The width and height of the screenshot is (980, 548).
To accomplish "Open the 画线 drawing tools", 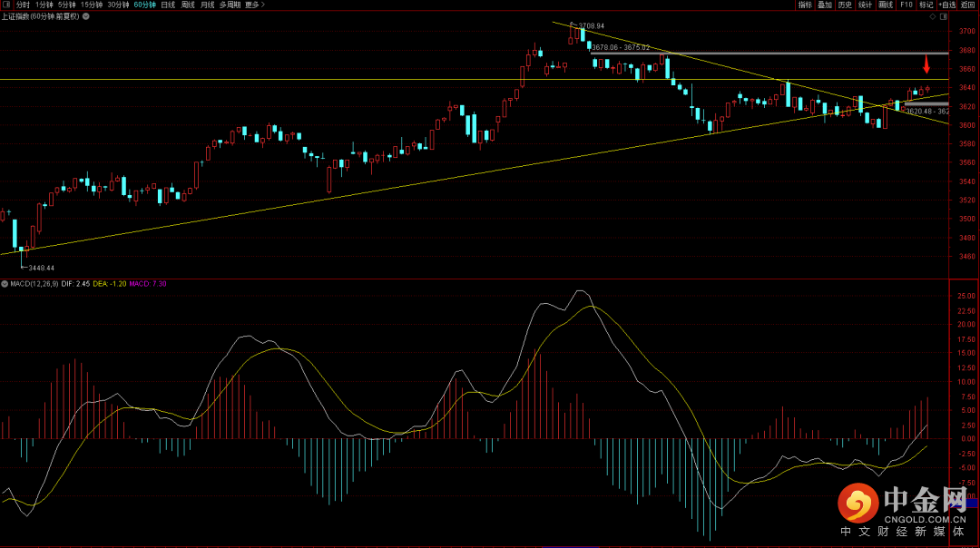I will pyautogui.click(x=886, y=5).
